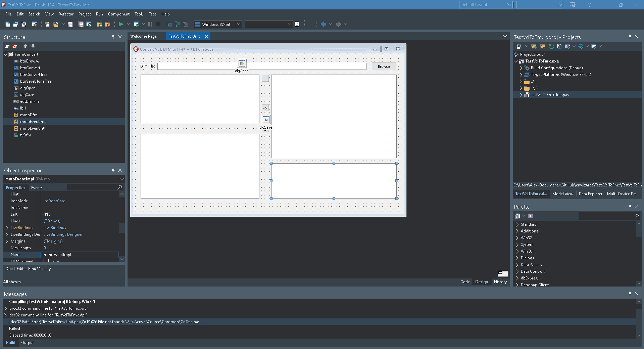
Task: Click the Browse button on the form
Action: [x=384, y=67]
